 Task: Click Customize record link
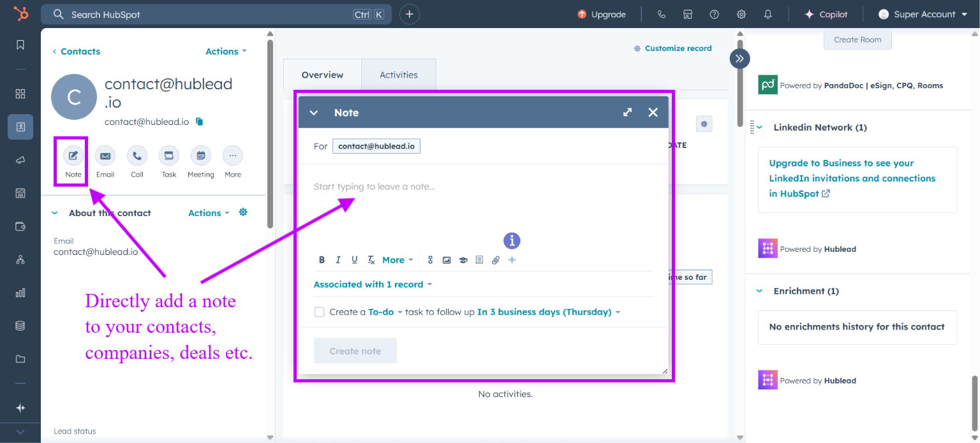[x=672, y=48]
